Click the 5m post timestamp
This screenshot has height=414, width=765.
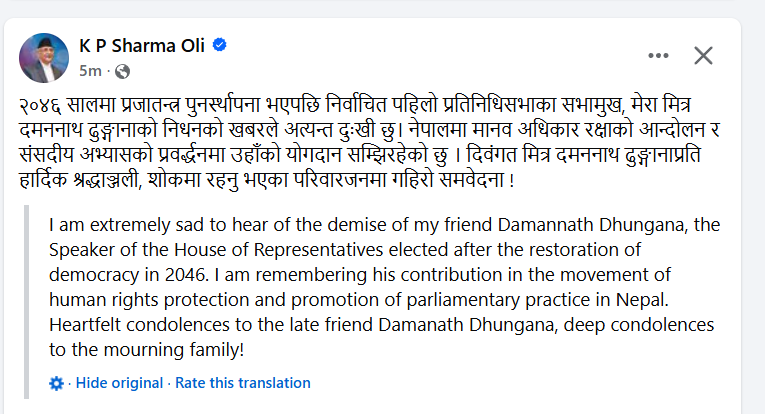click(x=89, y=71)
